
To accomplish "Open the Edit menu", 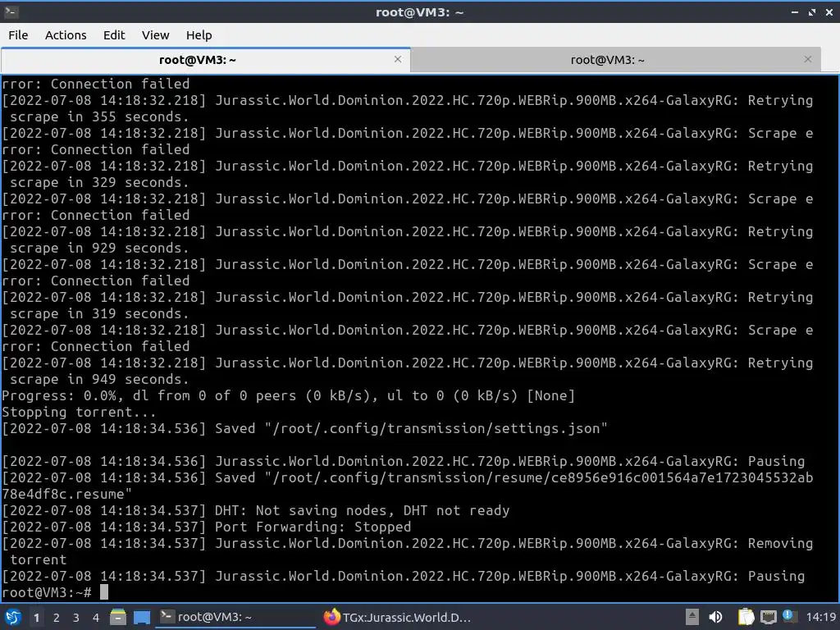I will coord(113,35).
